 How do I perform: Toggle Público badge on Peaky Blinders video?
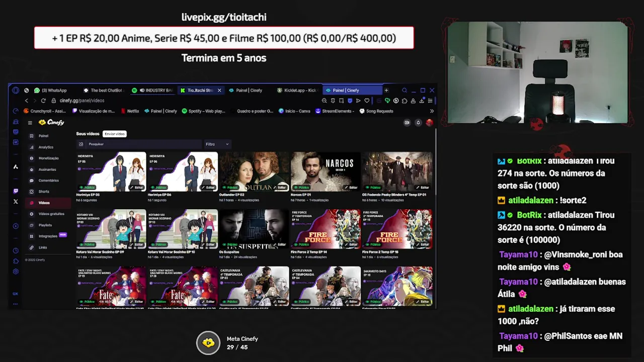click(373, 188)
